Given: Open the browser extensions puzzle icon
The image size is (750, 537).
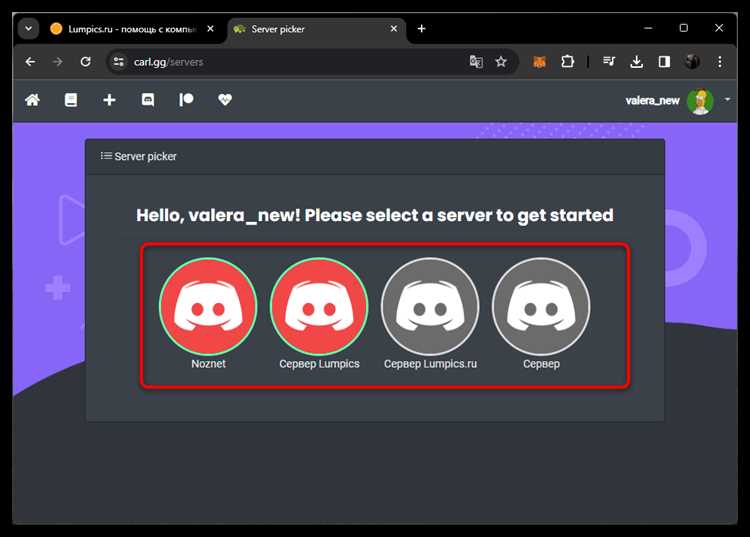Looking at the screenshot, I should (x=567, y=62).
